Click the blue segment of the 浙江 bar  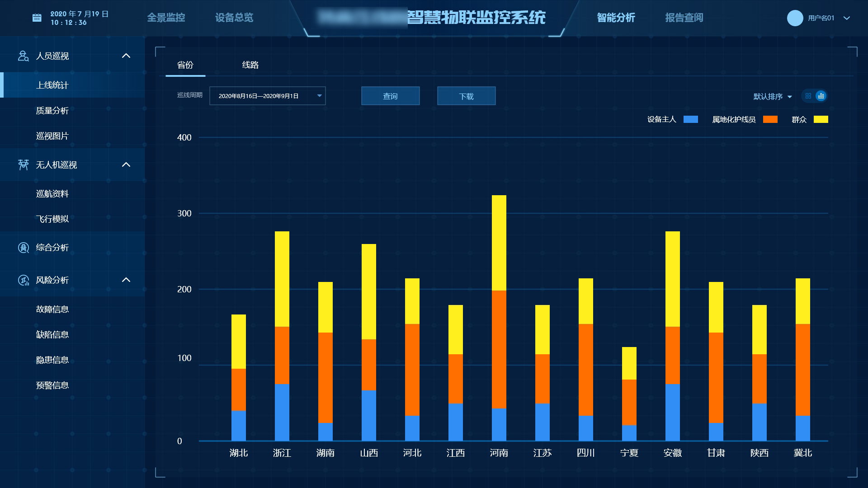coord(282,413)
